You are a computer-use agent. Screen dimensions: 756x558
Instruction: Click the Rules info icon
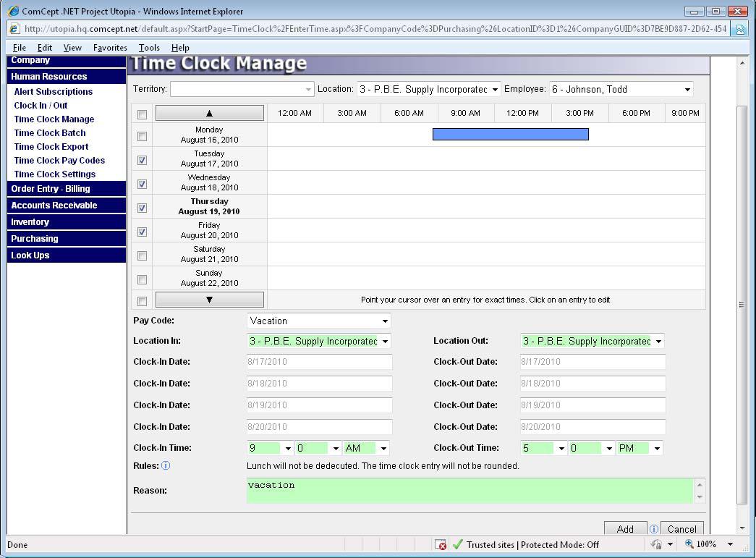(x=166, y=466)
